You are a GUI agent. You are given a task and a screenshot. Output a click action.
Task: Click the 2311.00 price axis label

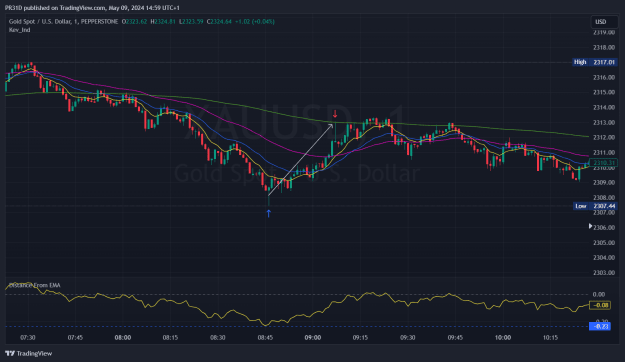tap(604, 153)
